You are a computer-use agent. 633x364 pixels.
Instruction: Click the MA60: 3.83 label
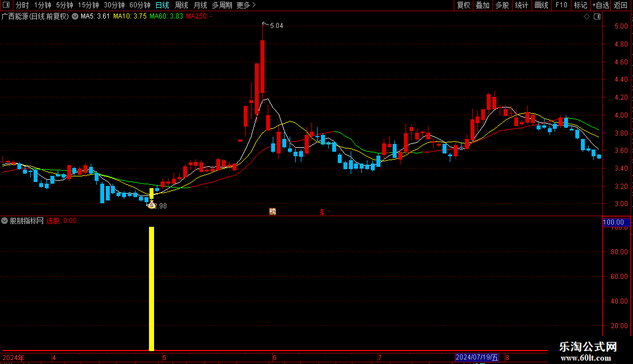point(166,16)
